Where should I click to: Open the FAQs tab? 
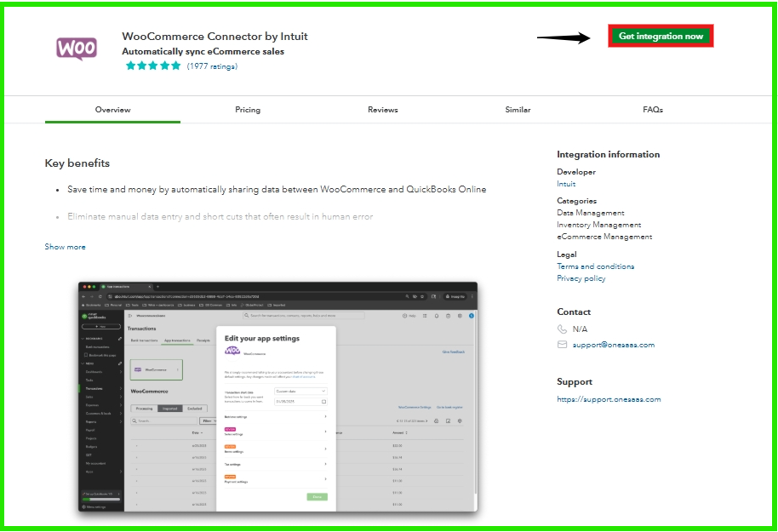point(653,110)
